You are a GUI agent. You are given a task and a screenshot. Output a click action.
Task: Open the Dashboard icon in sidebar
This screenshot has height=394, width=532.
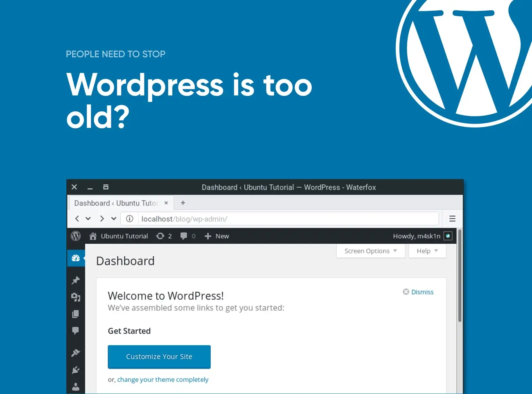tap(76, 258)
